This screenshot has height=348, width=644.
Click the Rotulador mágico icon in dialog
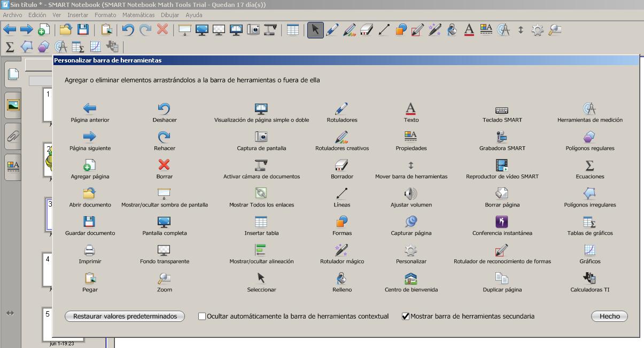pos(342,250)
